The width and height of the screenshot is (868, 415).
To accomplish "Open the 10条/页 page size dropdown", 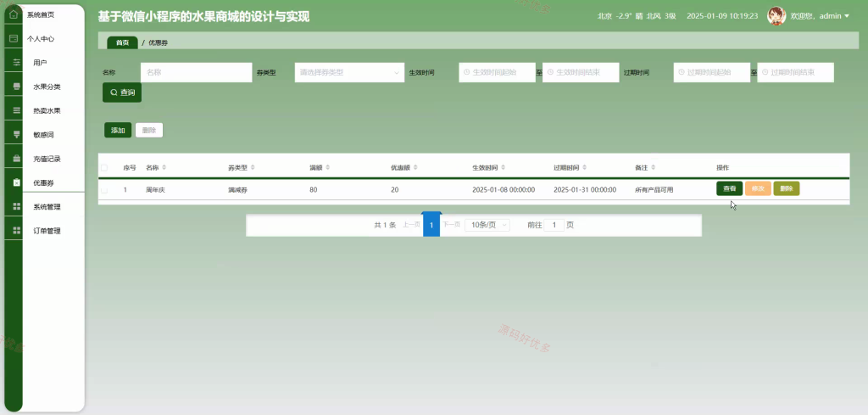I will coord(487,225).
